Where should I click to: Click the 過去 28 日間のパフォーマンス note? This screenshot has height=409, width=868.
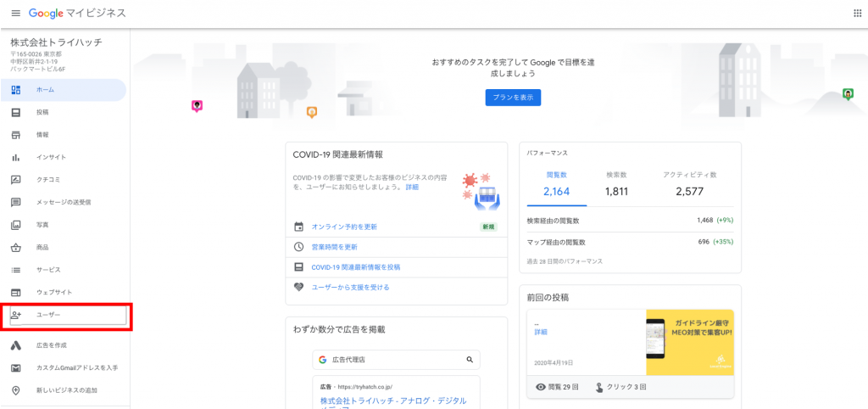click(565, 261)
